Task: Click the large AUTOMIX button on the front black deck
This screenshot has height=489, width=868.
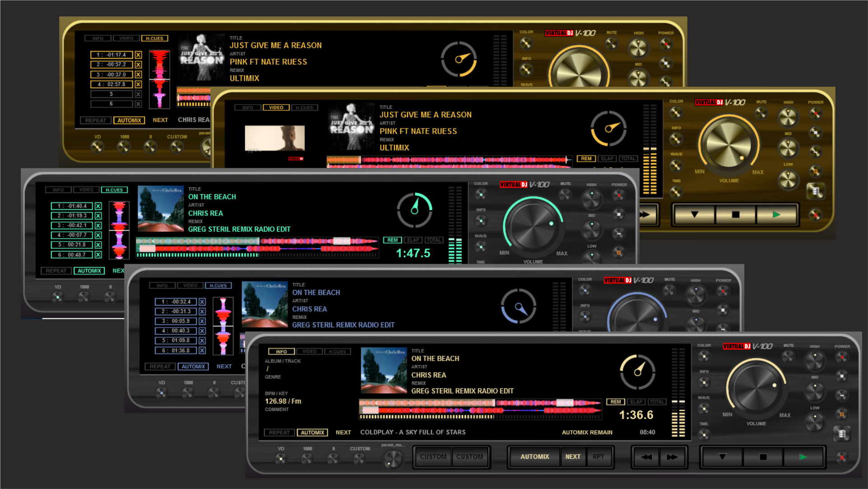Action: [534, 457]
